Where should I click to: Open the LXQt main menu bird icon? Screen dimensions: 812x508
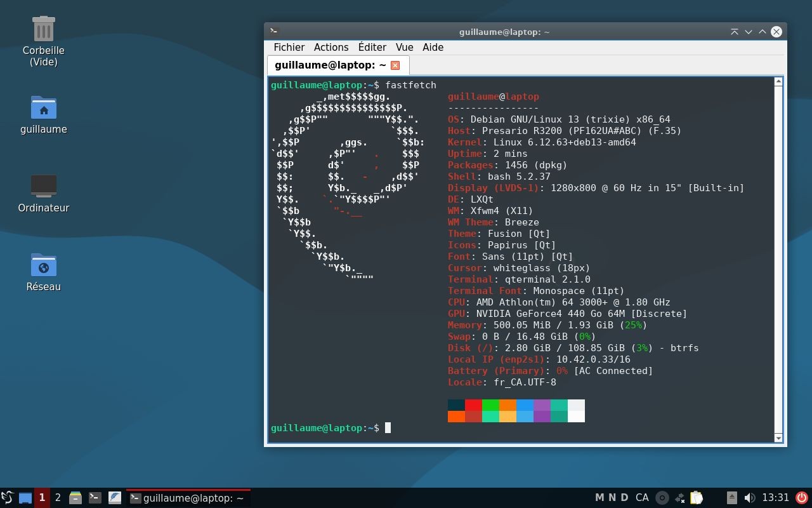[7, 498]
